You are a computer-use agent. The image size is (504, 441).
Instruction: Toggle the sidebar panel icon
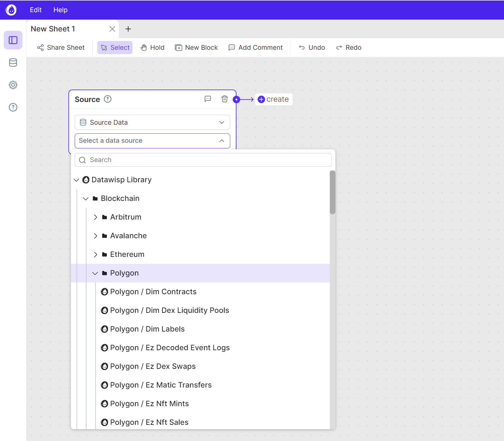pos(13,40)
